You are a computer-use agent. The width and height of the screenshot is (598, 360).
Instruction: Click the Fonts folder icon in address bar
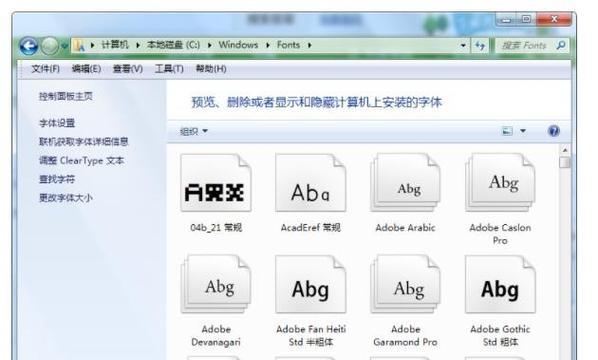coord(79,45)
